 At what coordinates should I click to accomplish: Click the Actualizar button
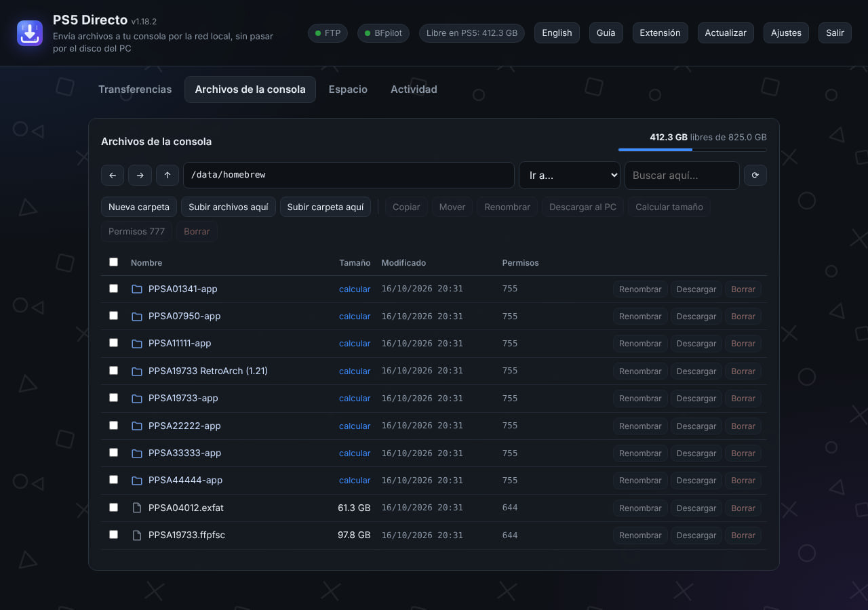pyautogui.click(x=726, y=33)
